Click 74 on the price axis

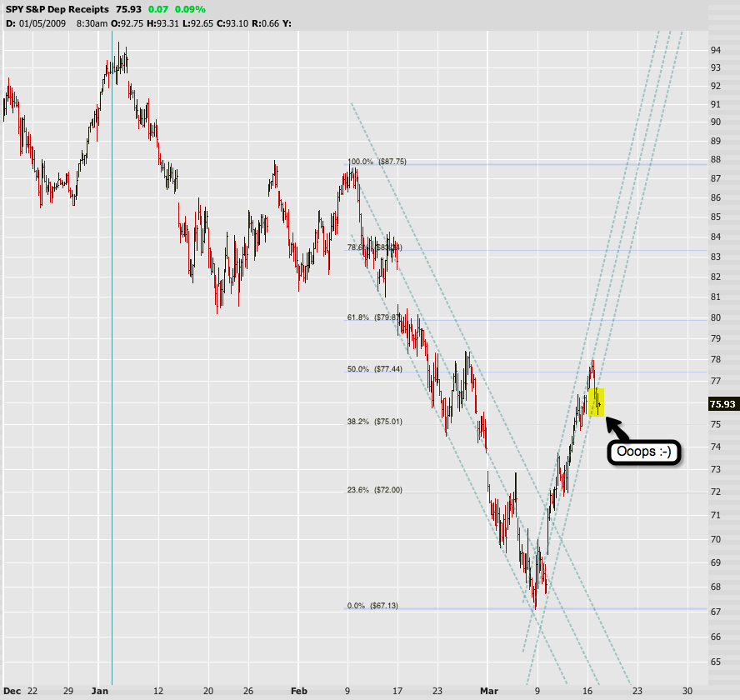click(x=716, y=447)
